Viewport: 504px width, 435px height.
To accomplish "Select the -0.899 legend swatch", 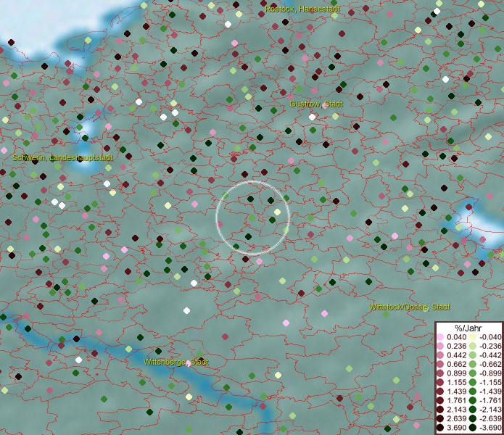I will click(x=473, y=373).
